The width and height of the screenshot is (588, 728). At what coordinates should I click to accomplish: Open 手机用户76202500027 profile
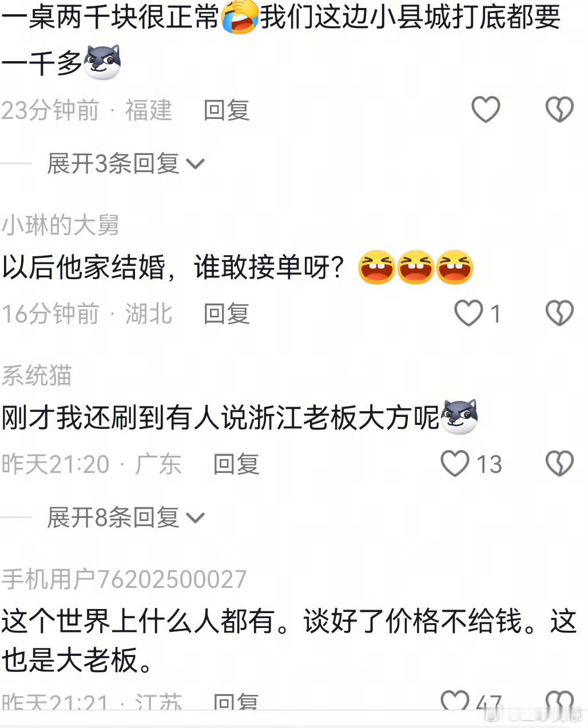(x=124, y=579)
